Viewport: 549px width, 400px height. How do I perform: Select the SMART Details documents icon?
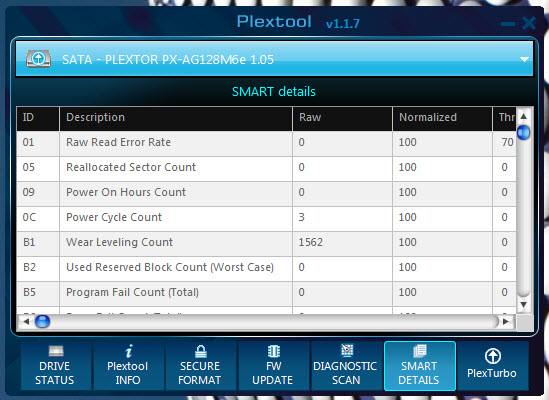[x=420, y=351]
